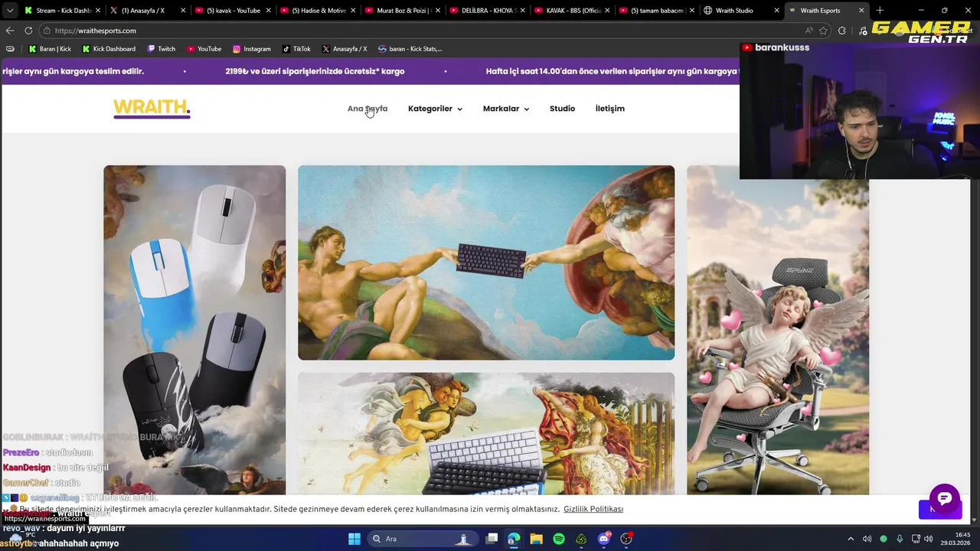Open the live chat bubble widget
Screen dimensions: 980x551
944,499
